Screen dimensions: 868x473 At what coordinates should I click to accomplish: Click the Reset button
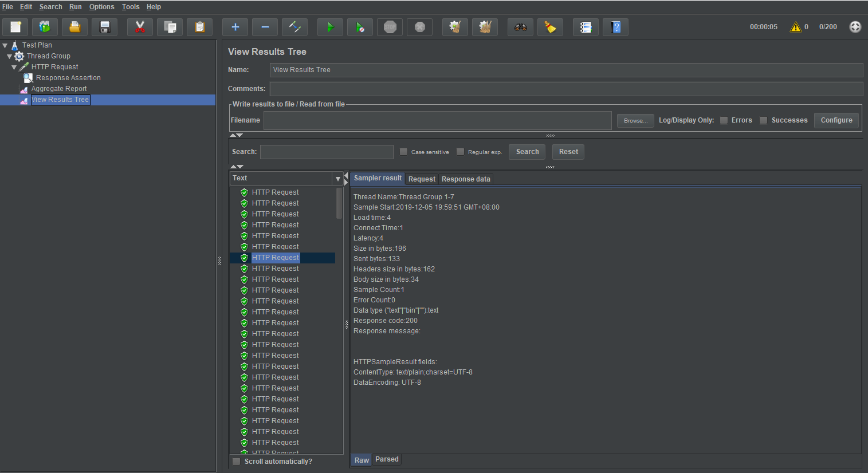[x=568, y=152]
